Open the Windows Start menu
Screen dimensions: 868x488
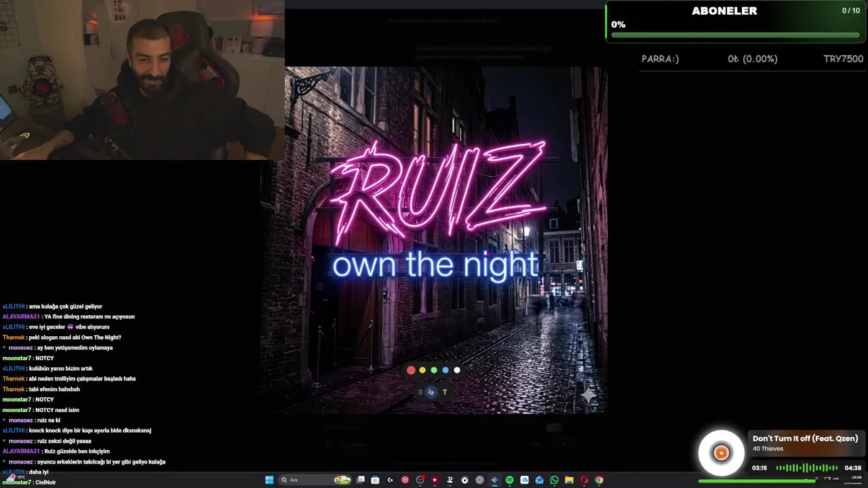coord(269,480)
